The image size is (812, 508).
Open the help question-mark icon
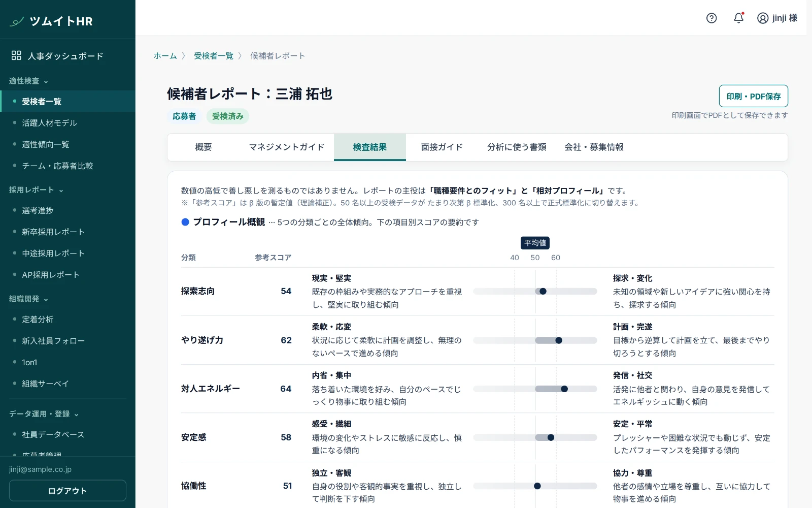pyautogui.click(x=712, y=18)
